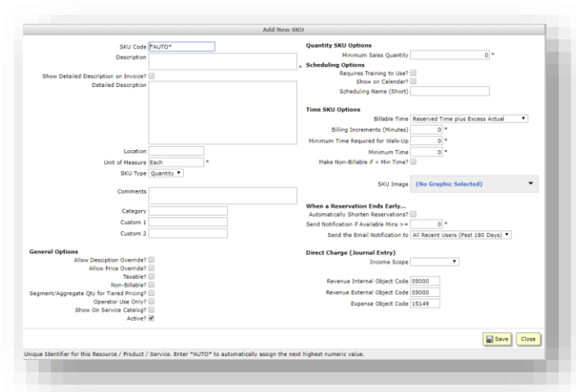Enable Allow Description Override checkbox
Screen dimensions: 576x392
coord(151,260)
